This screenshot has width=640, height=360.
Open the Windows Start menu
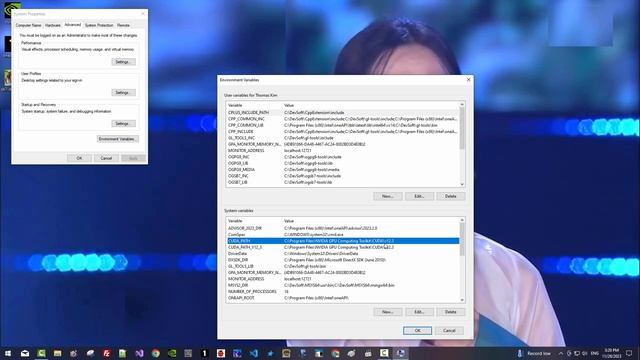click(8, 353)
